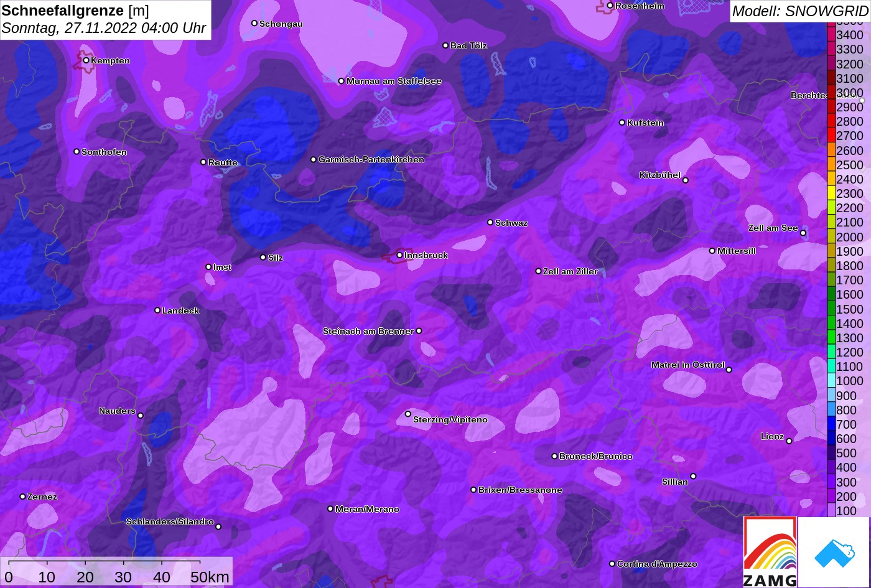Click the Lienz location dot
The image size is (871, 588).
pos(789,441)
